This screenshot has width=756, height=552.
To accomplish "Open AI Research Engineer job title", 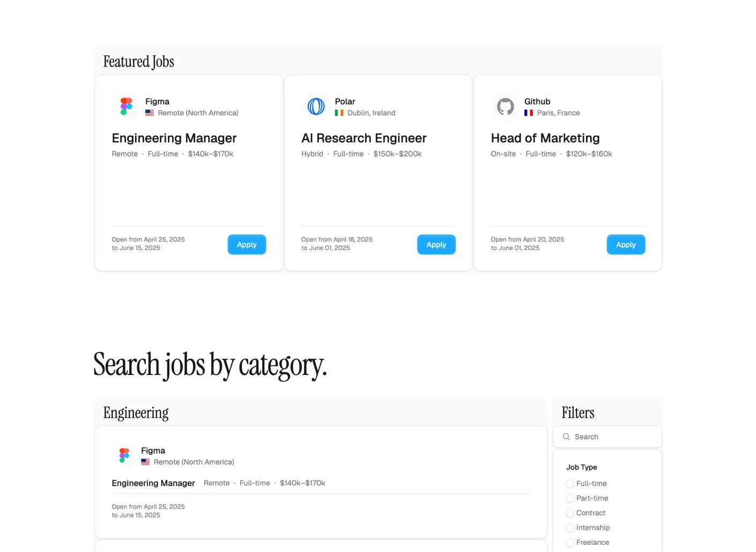I will pyautogui.click(x=364, y=138).
